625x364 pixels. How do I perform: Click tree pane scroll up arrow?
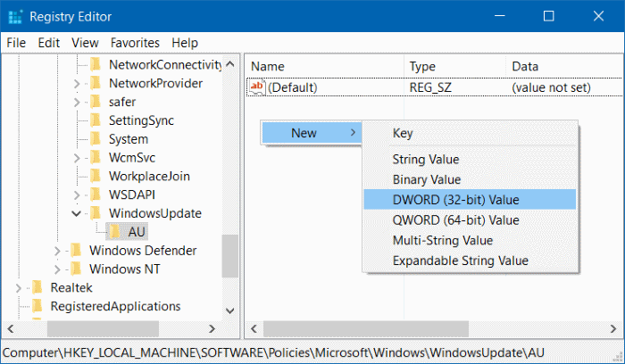230,63
